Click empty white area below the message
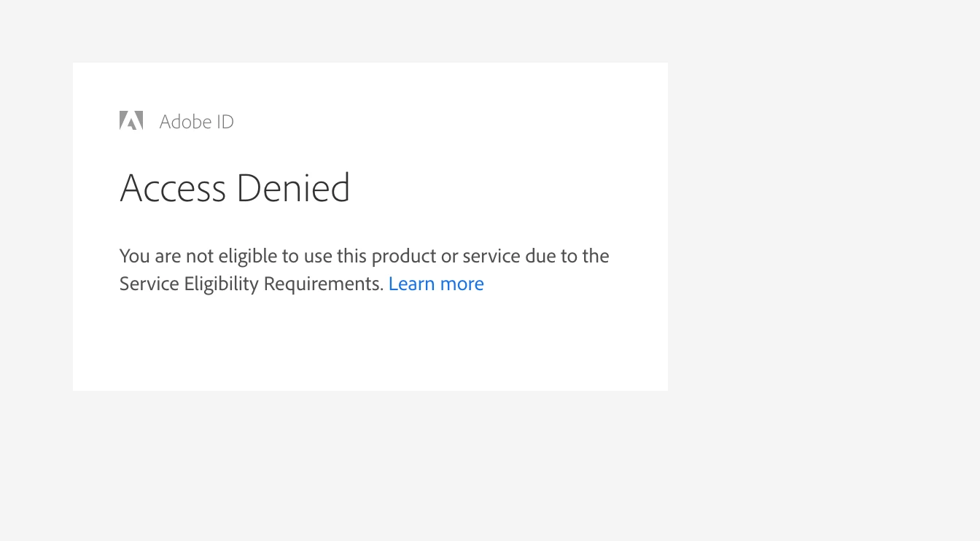The height and width of the screenshot is (541, 980). click(370, 343)
